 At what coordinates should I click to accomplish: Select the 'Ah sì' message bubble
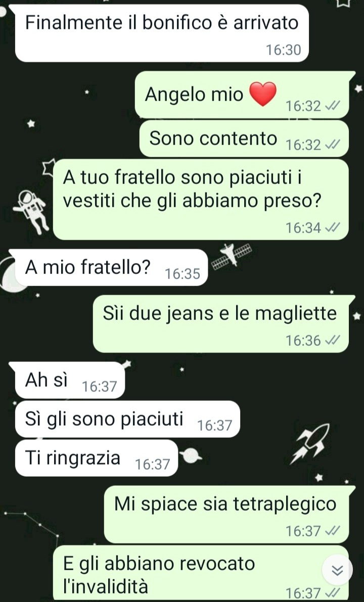click(70, 381)
